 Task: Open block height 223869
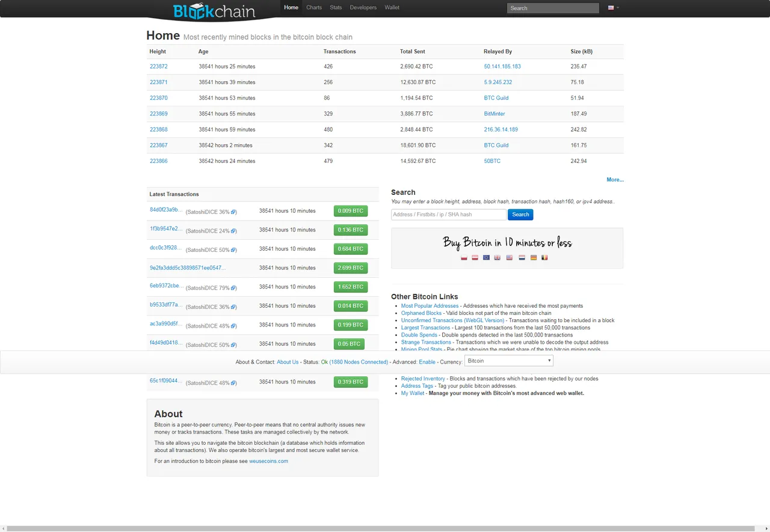pyautogui.click(x=159, y=114)
